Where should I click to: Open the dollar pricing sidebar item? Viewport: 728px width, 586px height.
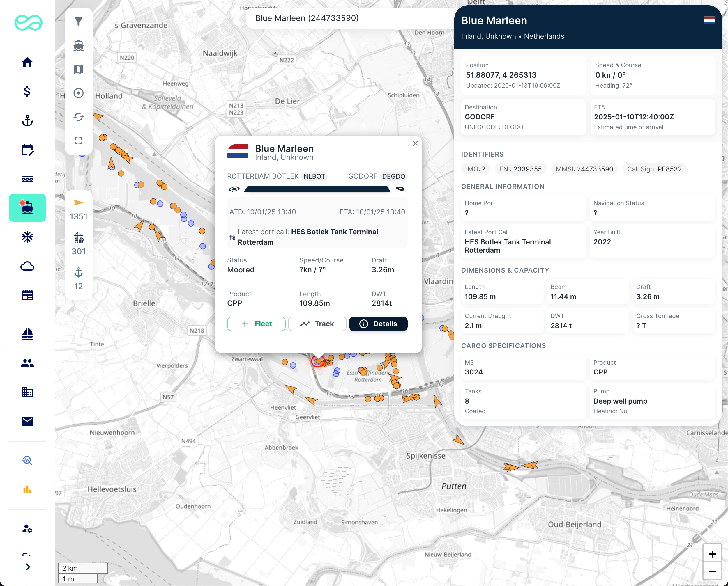click(x=27, y=91)
